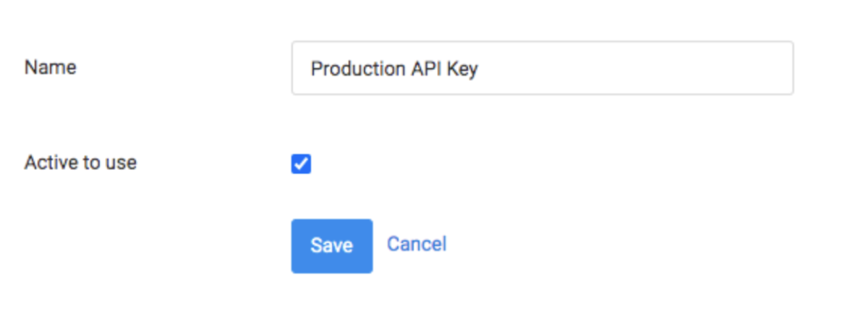Save the Production API Key settings
Screen dimensions: 868x325
332,246
